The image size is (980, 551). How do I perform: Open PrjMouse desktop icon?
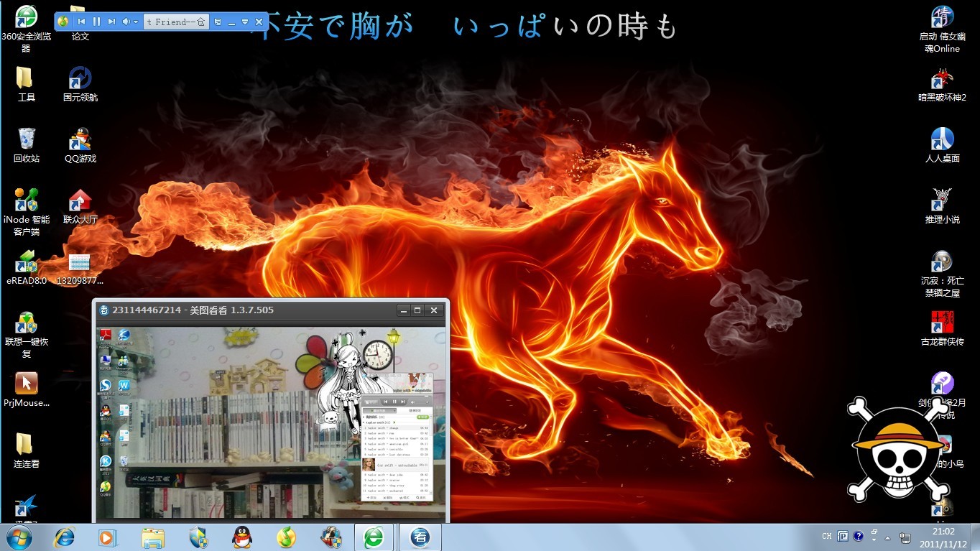27,389
